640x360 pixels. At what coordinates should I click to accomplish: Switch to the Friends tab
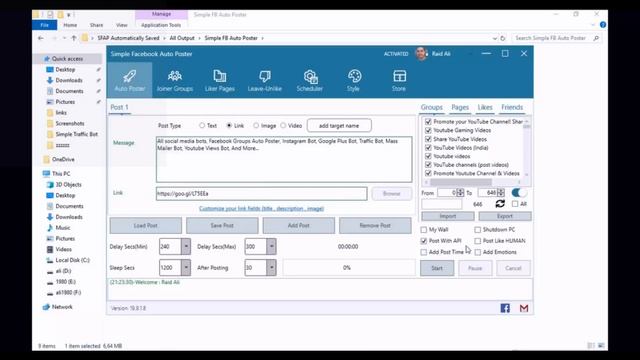pyautogui.click(x=512, y=107)
